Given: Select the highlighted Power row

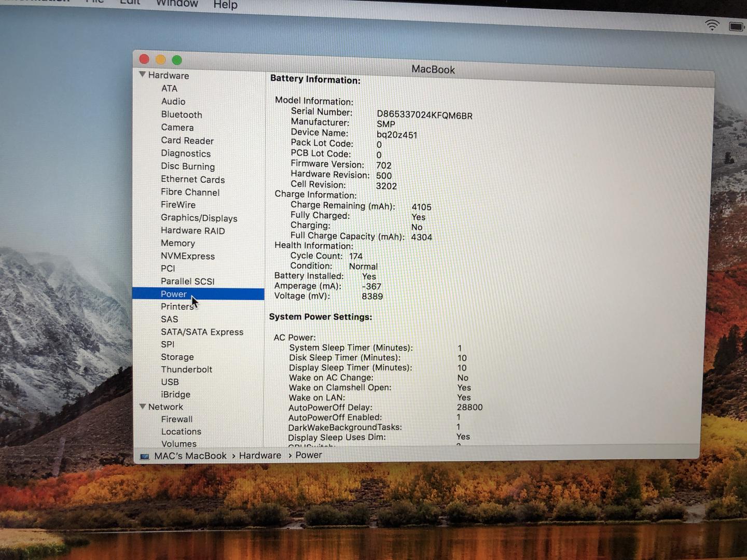Looking at the screenshot, I should (198, 294).
